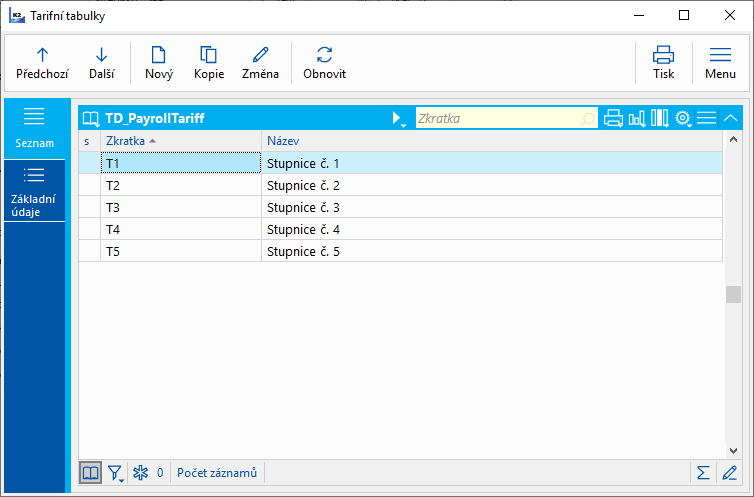Image resolution: width=754 pixels, height=497 pixels.
Task: Go to previous record with Předchozí
Action: 42,63
